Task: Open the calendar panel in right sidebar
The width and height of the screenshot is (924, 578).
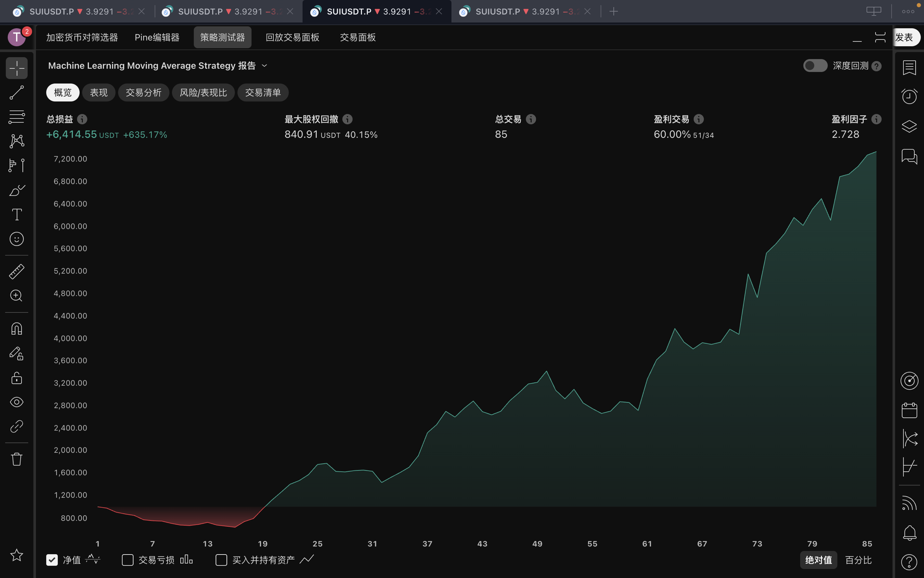Action: [x=909, y=410]
